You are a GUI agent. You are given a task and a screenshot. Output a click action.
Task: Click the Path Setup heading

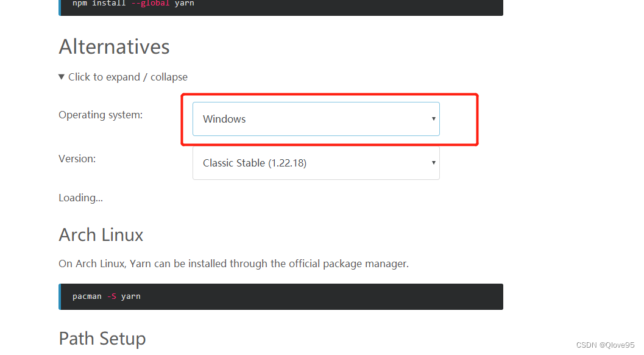point(102,339)
